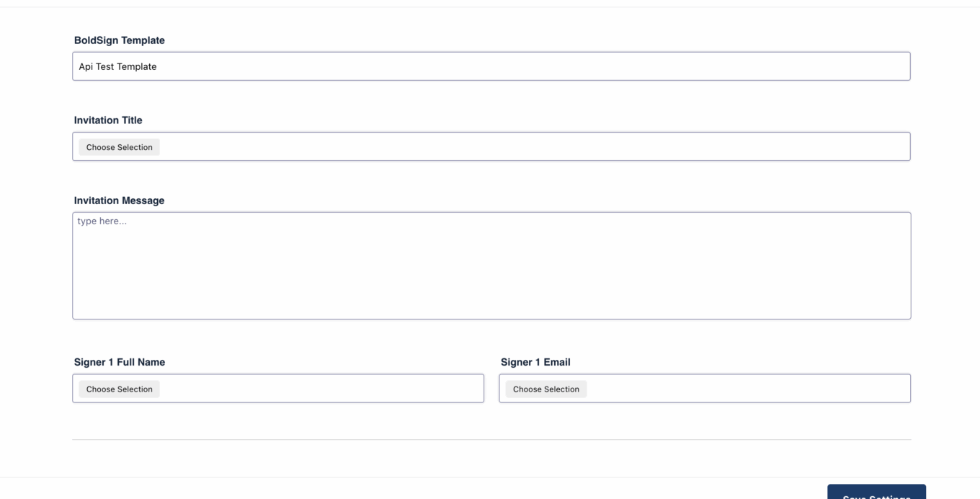The width and height of the screenshot is (980, 499).
Task: Click Choose Selection chip under Signer 1 Full Name
Action: tap(120, 389)
